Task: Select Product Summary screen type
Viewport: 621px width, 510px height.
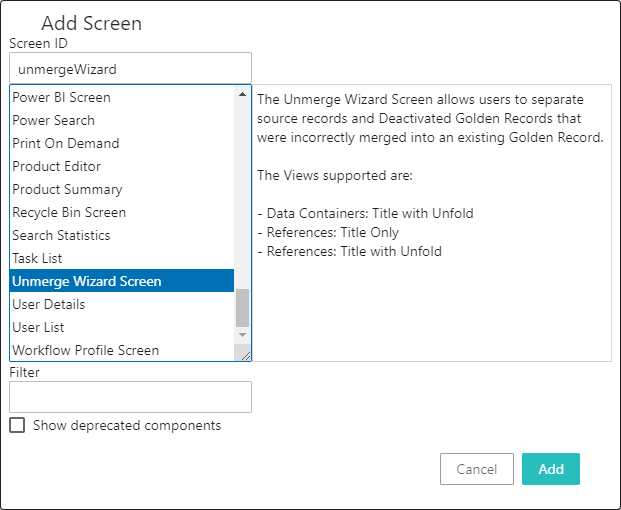Action: [x=67, y=189]
